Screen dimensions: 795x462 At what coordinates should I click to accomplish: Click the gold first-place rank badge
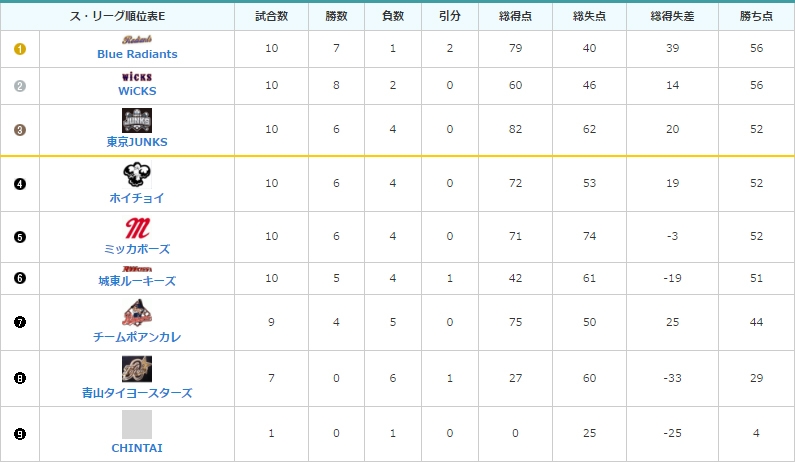(x=20, y=49)
